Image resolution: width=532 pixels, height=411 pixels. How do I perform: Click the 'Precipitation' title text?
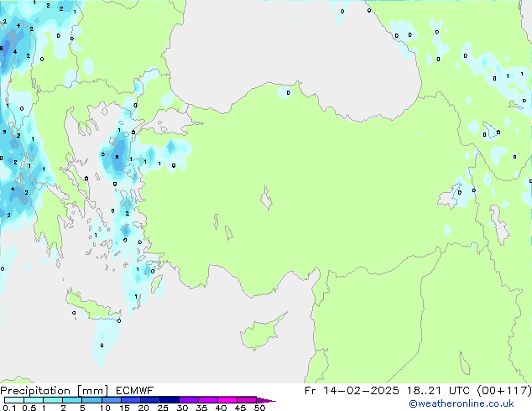pos(35,391)
